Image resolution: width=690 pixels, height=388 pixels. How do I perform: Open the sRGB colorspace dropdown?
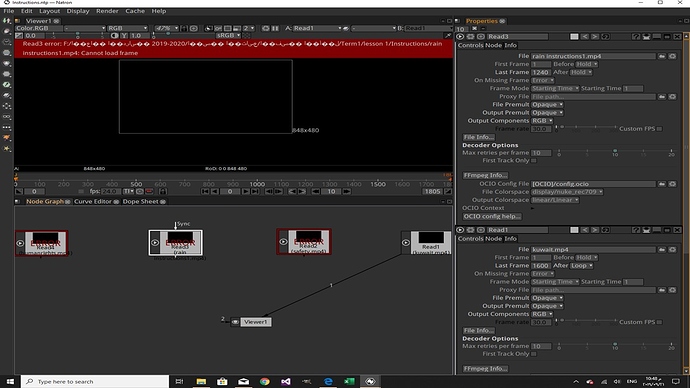coord(228,35)
